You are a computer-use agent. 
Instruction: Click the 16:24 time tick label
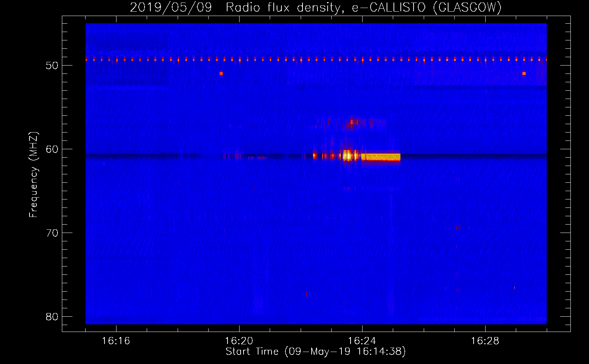362,341
